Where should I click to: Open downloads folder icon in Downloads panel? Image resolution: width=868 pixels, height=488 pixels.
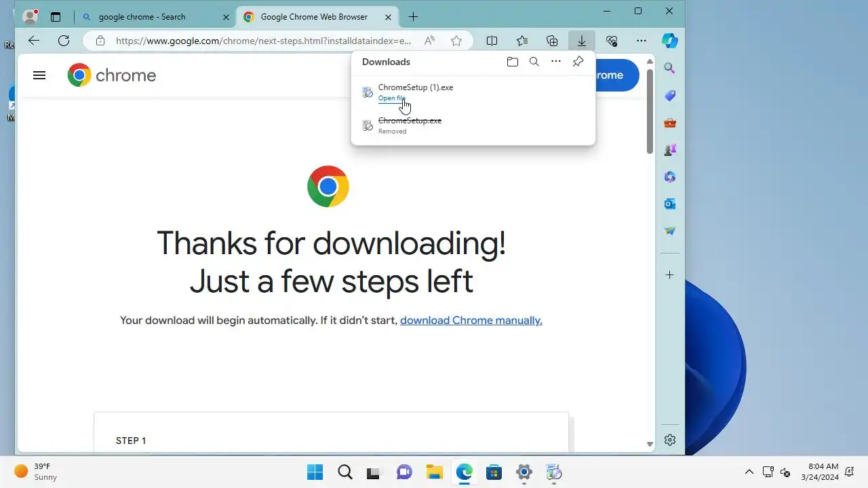(x=513, y=62)
